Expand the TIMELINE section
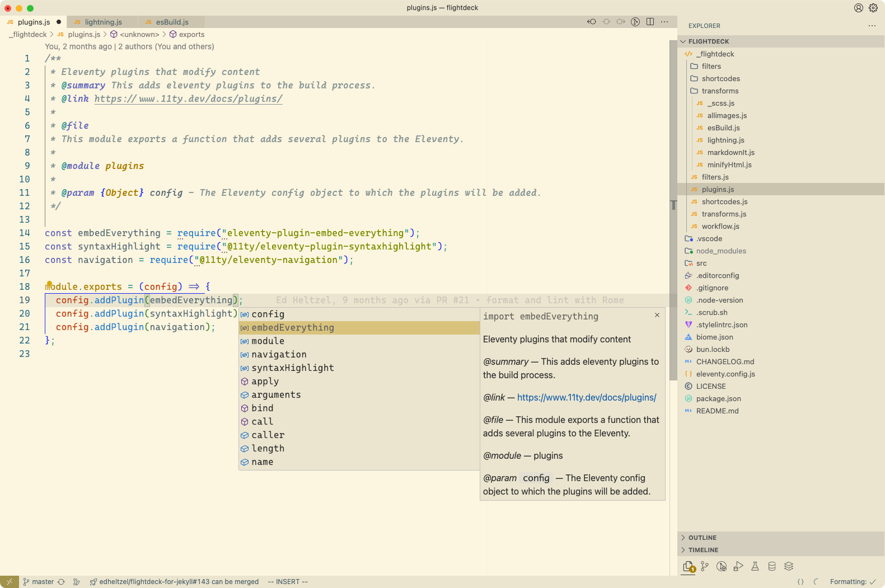 pos(703,550)
